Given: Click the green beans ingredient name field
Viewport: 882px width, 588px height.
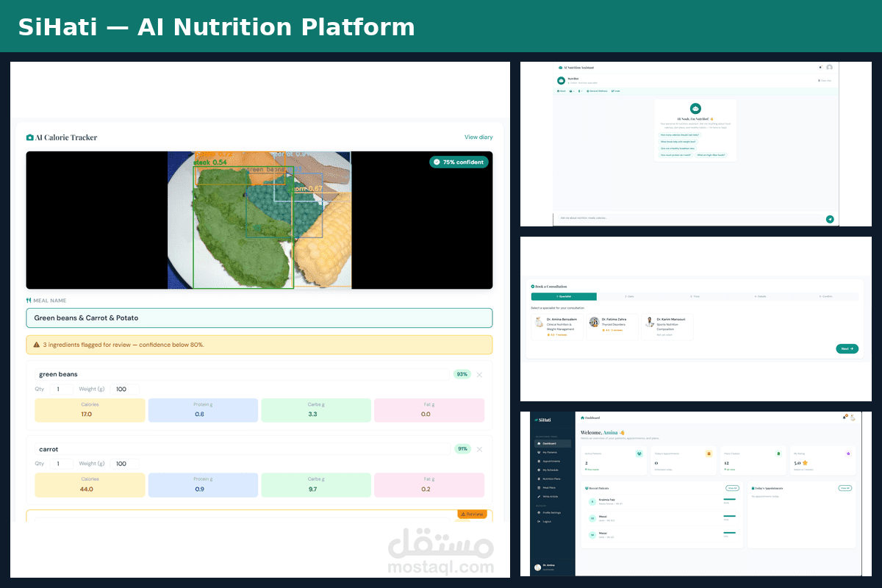Looking at the screenshot, I should coord(242,375).
